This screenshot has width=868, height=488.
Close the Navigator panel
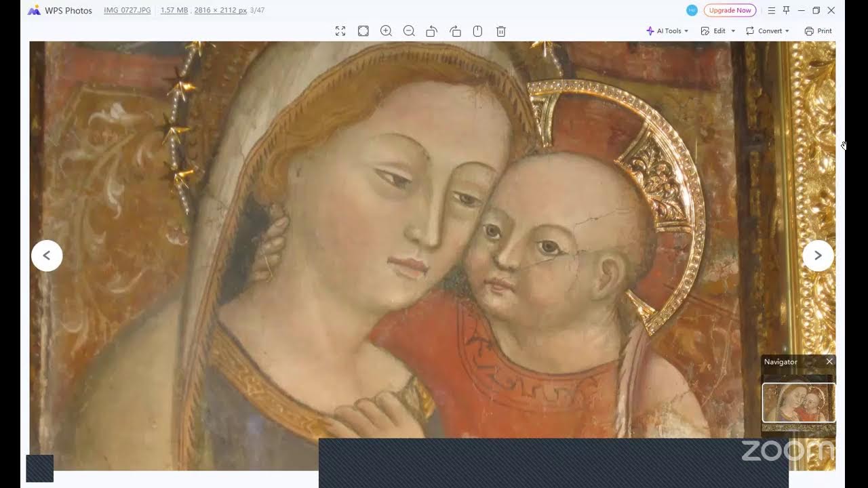coord(829,362)
